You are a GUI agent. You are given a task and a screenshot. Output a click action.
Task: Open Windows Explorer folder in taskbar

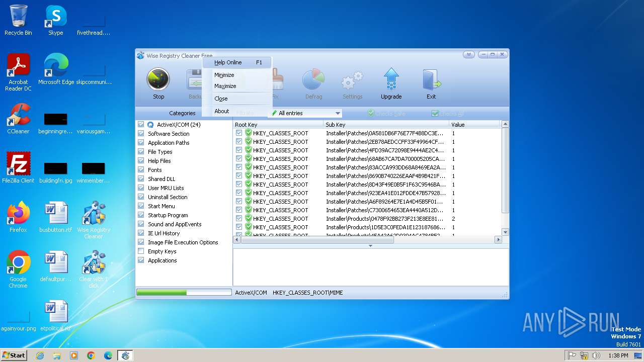(57, 355)
